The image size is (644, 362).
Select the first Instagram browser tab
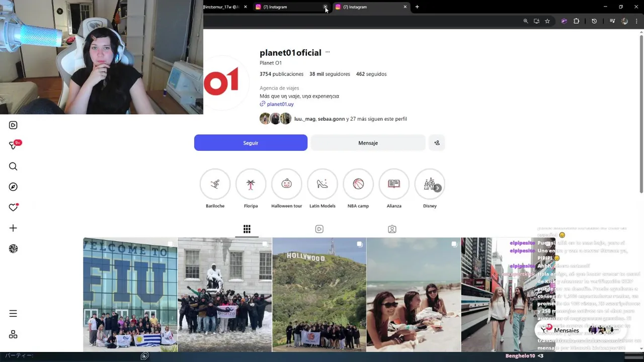288,7
